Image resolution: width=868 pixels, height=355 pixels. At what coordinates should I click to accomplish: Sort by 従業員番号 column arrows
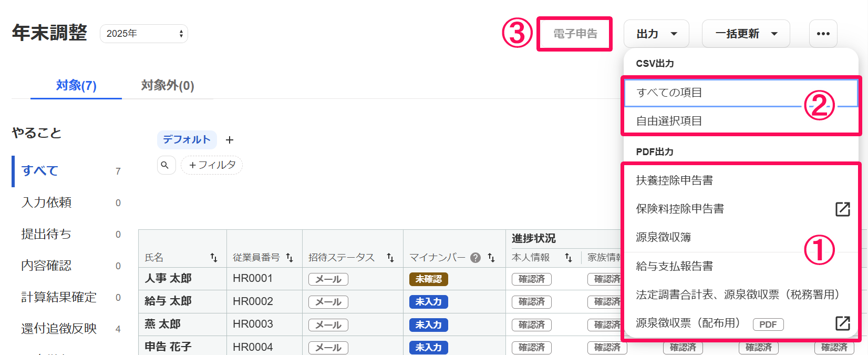point(290,258)
